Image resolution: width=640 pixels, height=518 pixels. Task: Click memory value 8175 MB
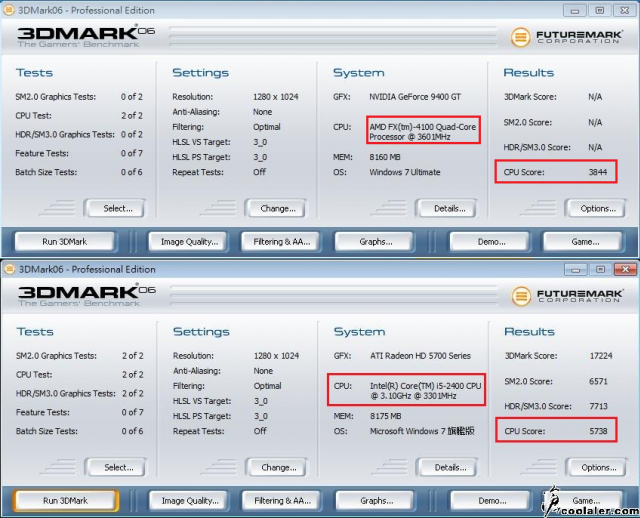click(386, 416)
